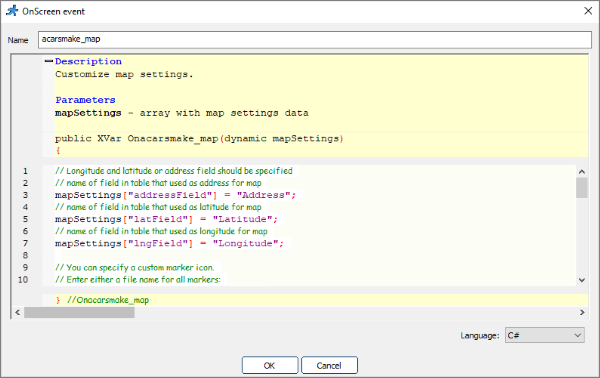Click comment 'name of field... longitude for map'
Image resolution: width=600 pixels, height=378 pixels.
pyautogui.click(x=161, y=231)
